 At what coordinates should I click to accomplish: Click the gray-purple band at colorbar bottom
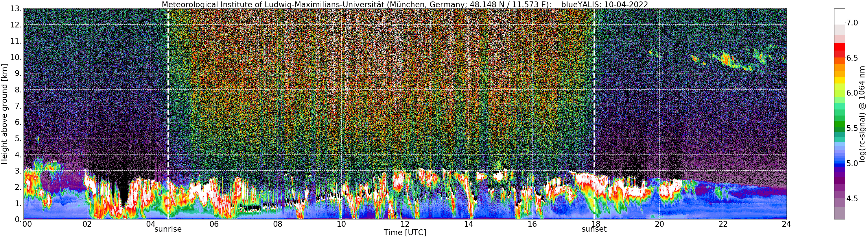tap(839, 213)
